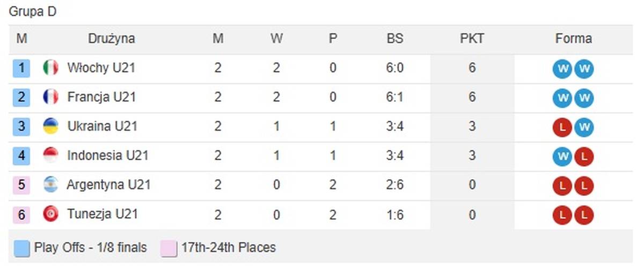
Task: Click the France flag icon
Action: pos(50,97)
